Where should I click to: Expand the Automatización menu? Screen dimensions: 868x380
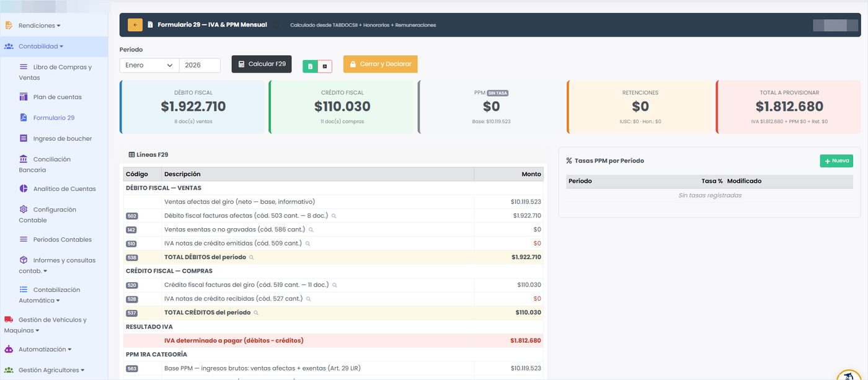tap(45, 349)
